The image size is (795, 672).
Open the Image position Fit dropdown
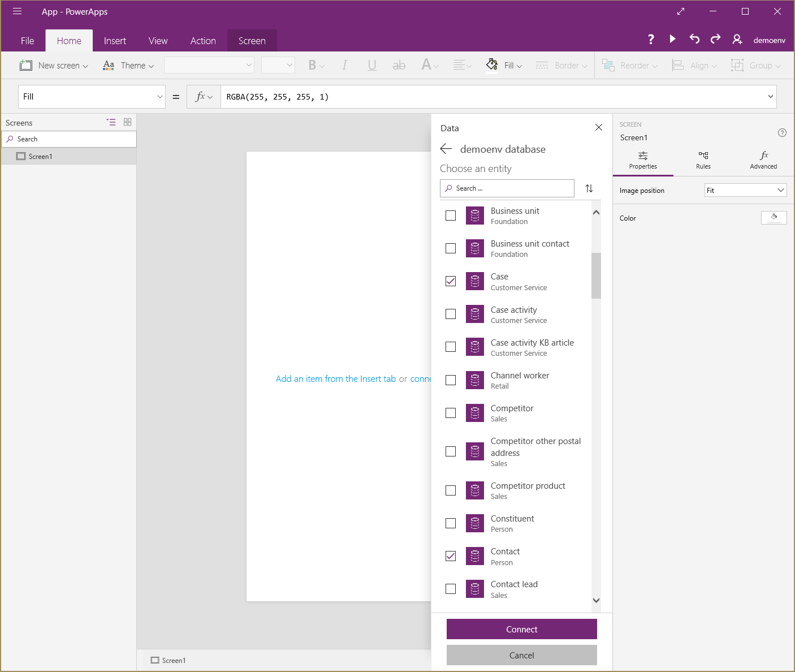(x=745, y=191)
